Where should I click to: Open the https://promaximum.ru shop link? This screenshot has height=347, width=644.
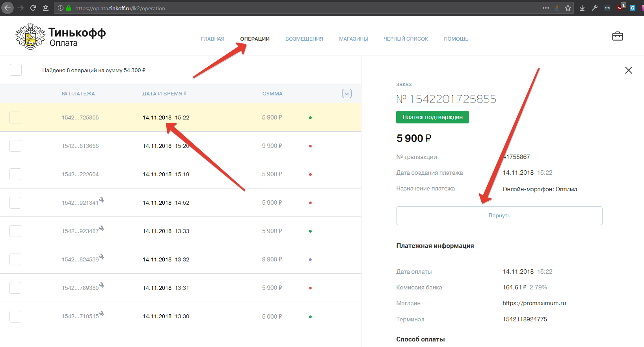(x=534, y=303)
